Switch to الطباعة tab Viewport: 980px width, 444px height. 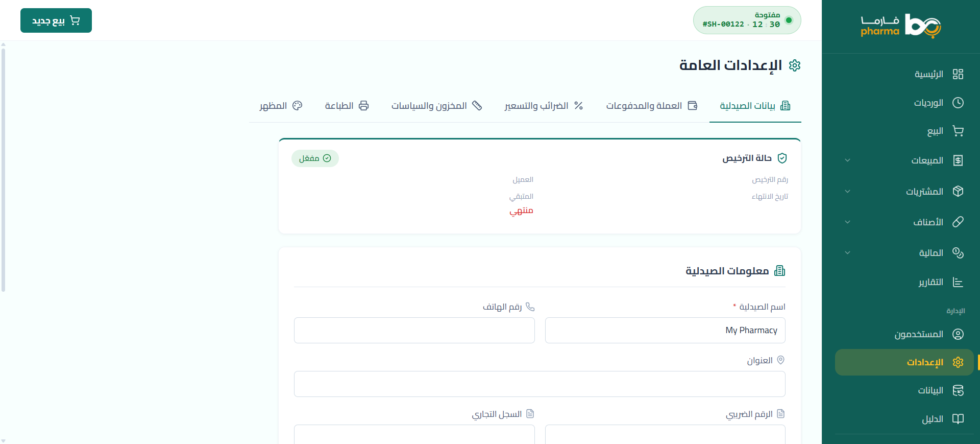[347, 106]
